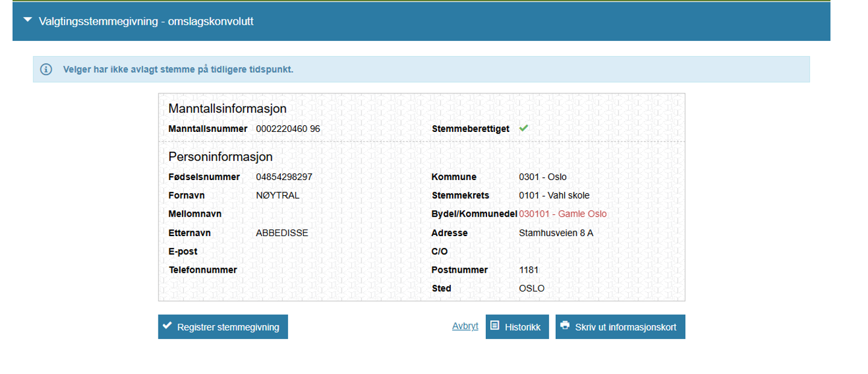Open Historikk via its list icon
Screen dimensions: 868x374
495,326
